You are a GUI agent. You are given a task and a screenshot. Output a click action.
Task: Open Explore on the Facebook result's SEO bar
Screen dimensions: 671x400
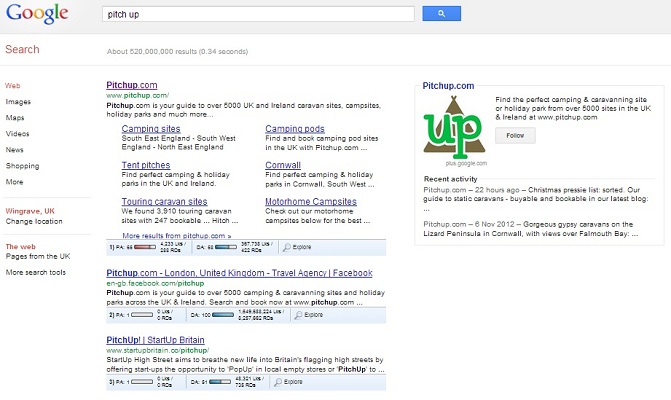(x=309, y=314)
